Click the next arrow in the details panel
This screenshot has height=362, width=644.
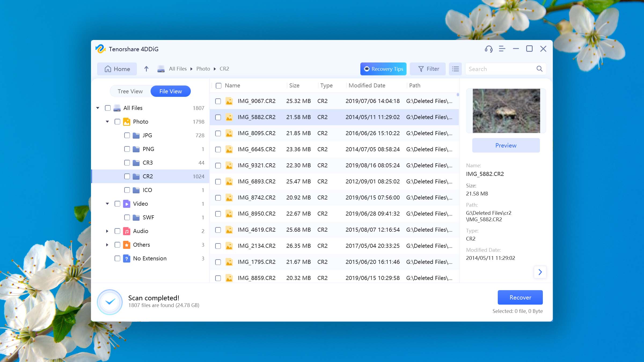point(540,272)
